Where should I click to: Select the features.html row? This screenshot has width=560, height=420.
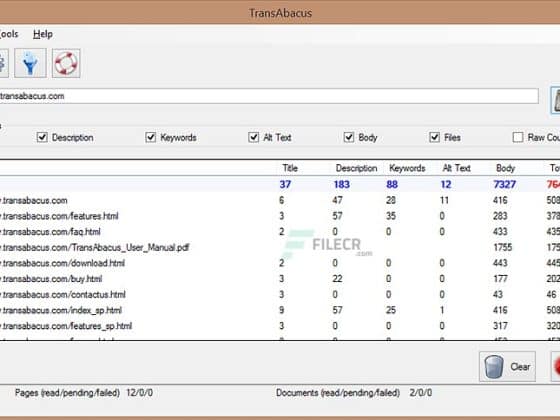point(279,216)
